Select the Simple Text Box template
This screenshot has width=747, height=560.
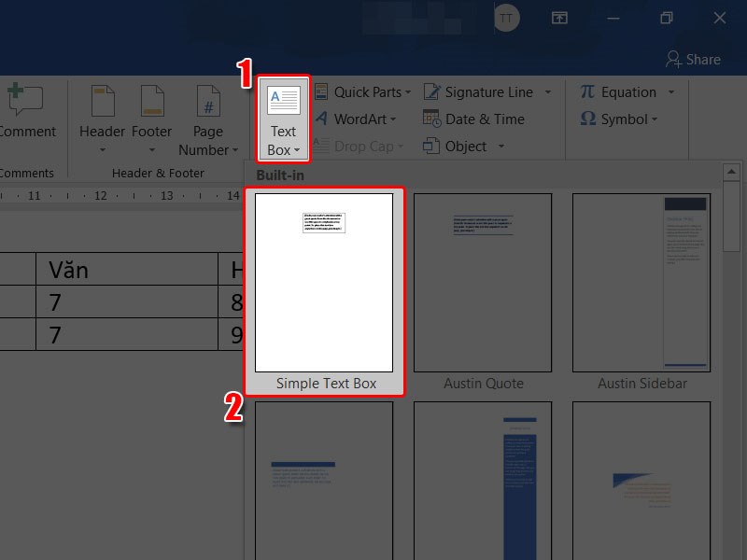pos(322,280)
